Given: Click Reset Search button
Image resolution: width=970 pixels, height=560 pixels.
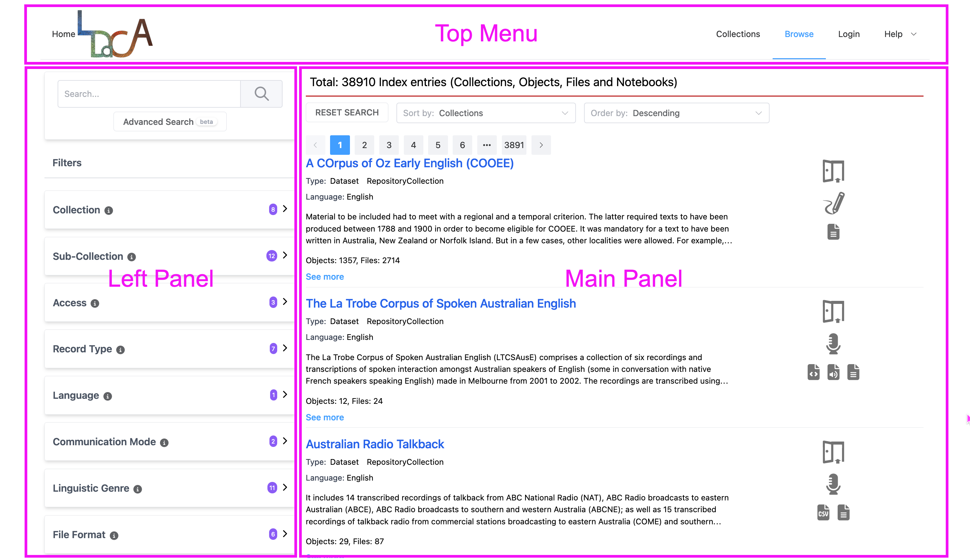Looking at the screenshot, I should (347, 112).
